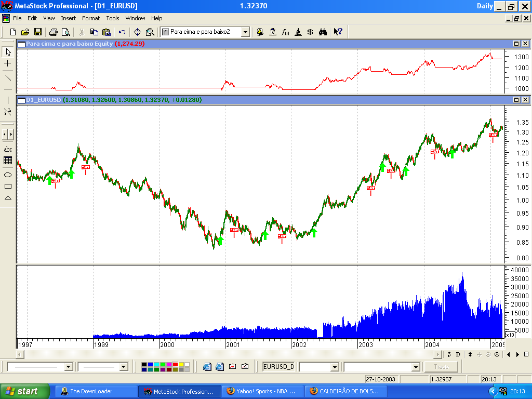
Task: Select the pointer arrow tool
Action: (x=8, y=52)
